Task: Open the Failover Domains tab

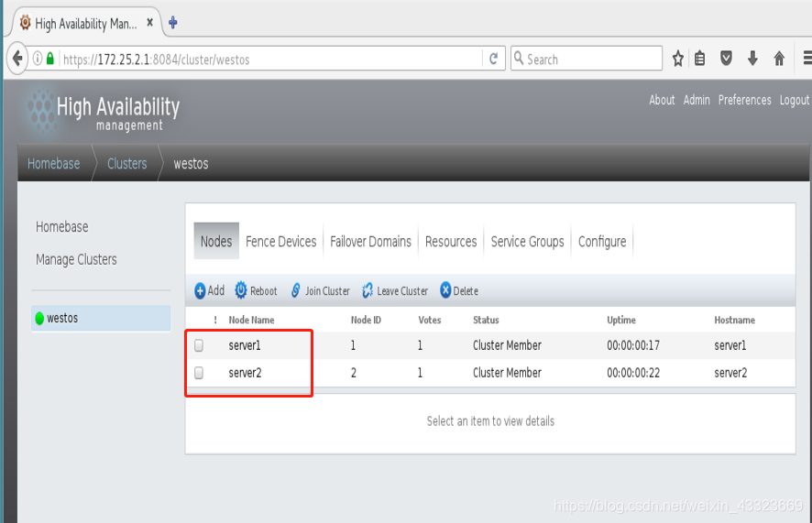Action: 370,242
